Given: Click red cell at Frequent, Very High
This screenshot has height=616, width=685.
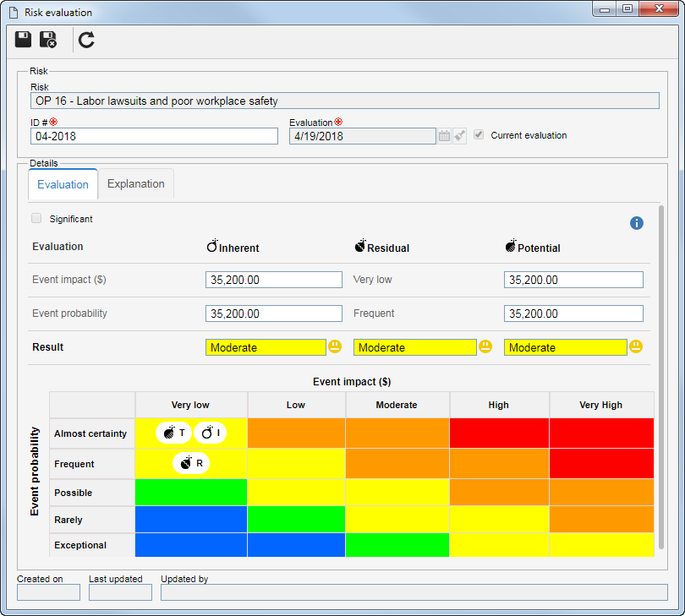Looking at the screenshot, I should [601, 464].
